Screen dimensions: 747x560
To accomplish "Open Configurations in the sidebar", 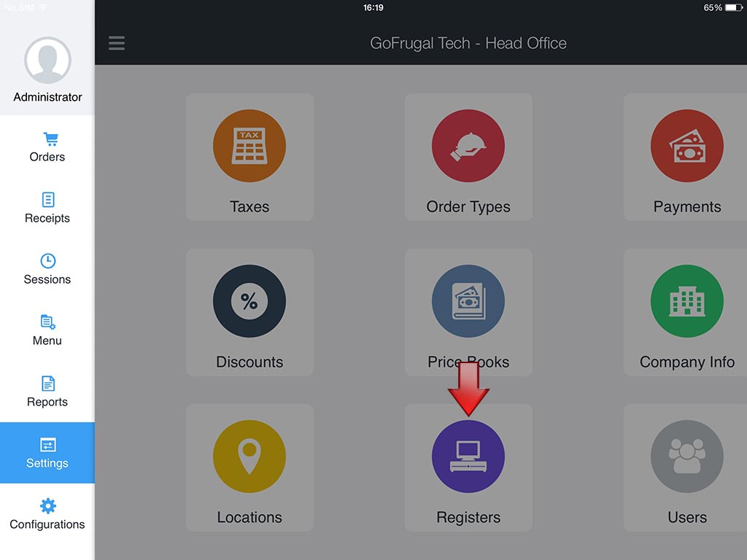I will click(47, 515).
